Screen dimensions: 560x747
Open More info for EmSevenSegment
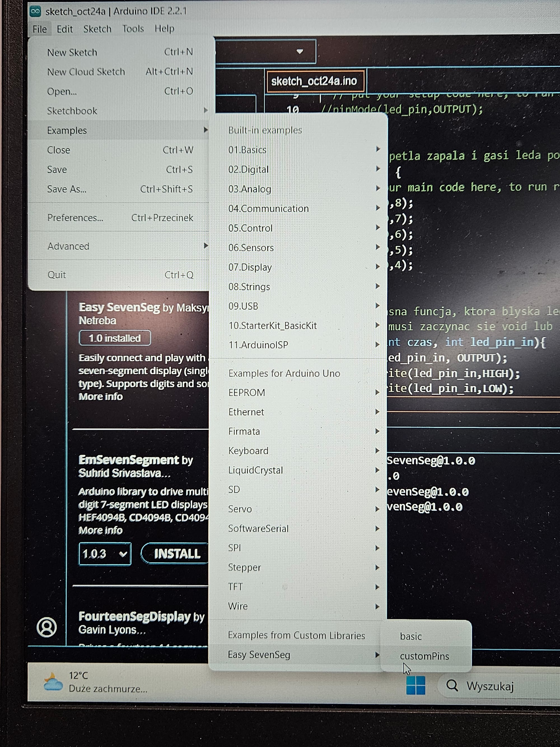coord(101,530)
